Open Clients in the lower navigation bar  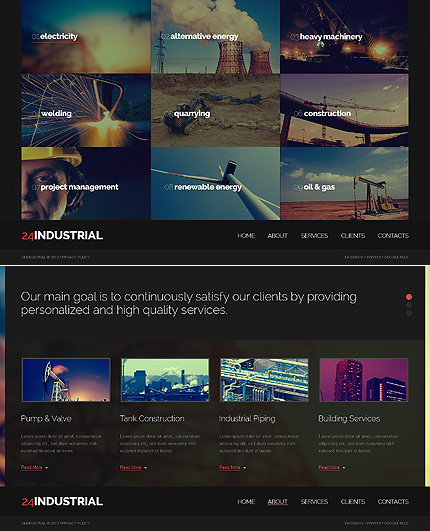tap(353, 502)
